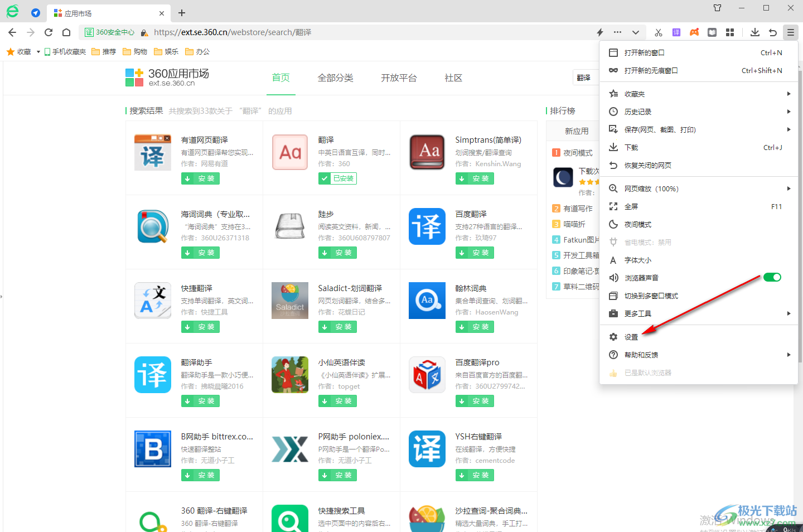
Task: Open the 海词词典 magnifier app icon
Action: coord(153,226)
